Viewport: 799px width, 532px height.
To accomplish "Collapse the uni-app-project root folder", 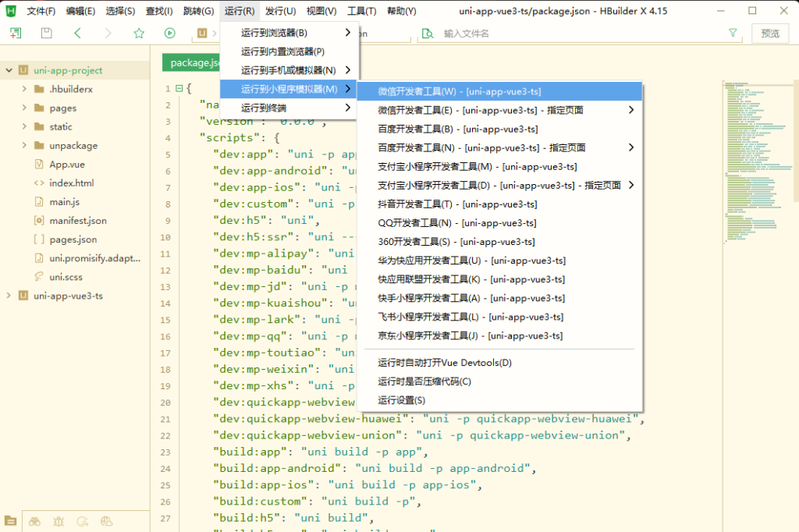I will click(9, 70).
